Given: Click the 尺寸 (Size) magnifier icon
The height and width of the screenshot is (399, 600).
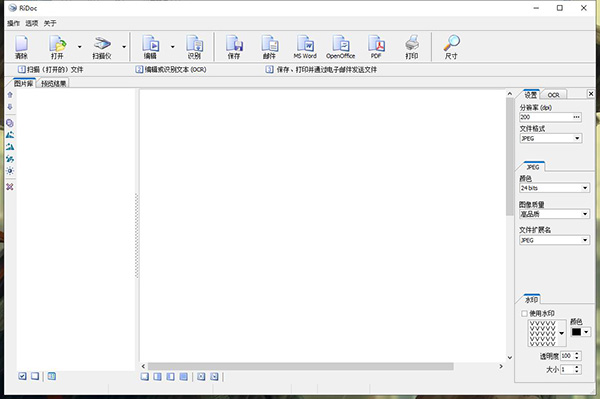Looking at the screenshot, I should point(452,47).
